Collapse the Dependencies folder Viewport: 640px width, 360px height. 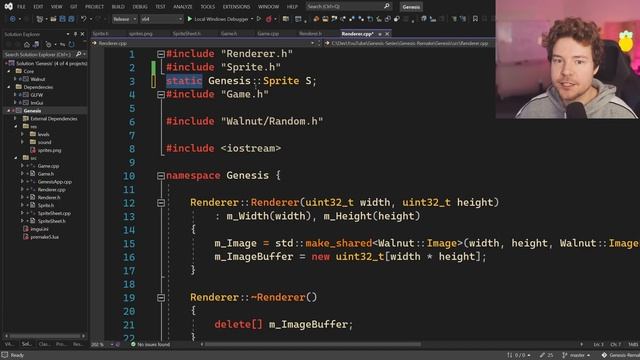coord(9,87)
